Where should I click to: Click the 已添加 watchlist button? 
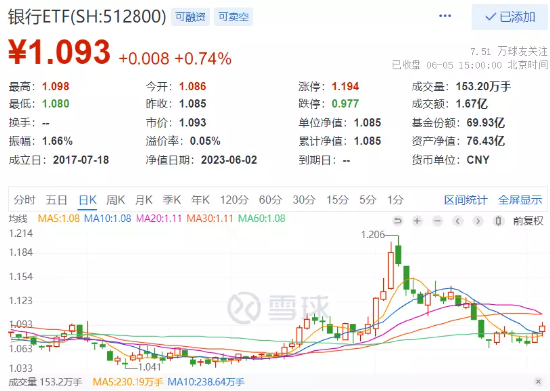510,17
